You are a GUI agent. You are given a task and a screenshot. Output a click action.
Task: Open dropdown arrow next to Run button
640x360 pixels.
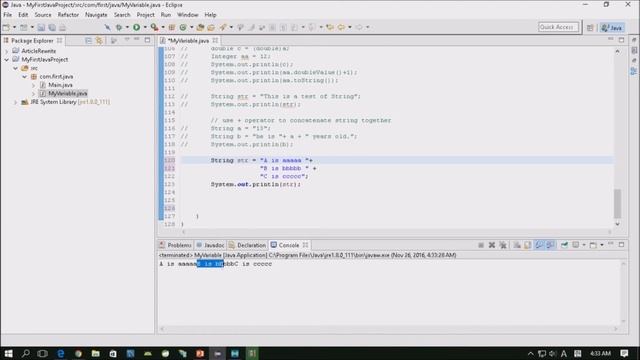tap(145, 27)
